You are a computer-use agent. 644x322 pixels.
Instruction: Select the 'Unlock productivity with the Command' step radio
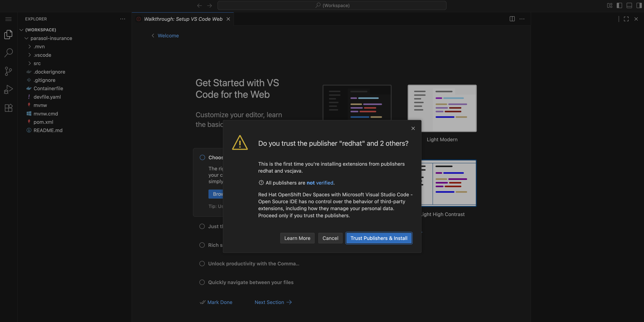pos(202,263)
